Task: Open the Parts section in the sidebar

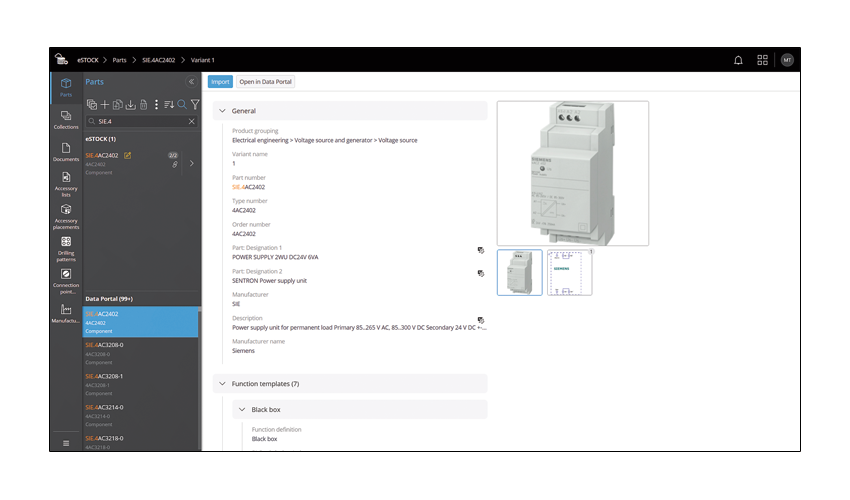Action: coord(66,87)
